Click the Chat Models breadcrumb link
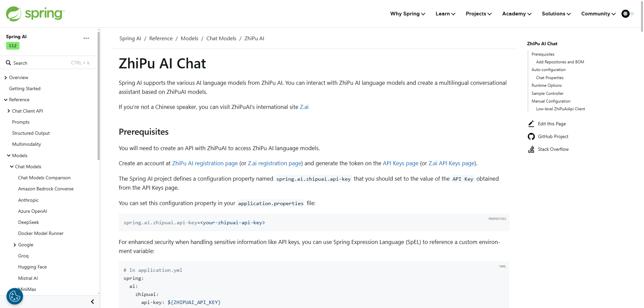The image size is (644, 308). tap(221, 39)
